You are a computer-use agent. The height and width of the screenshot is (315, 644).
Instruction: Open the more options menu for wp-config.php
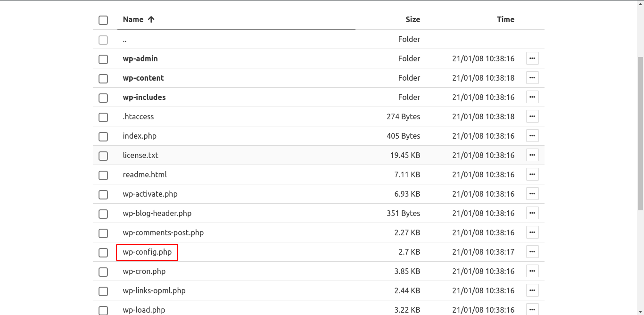(x=532, y=252)
